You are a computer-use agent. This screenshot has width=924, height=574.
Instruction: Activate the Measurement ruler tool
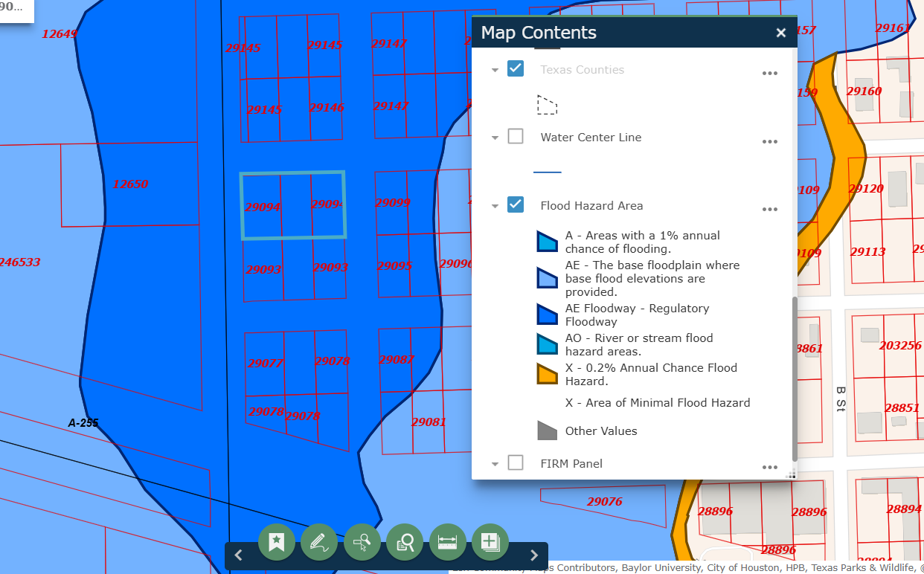pos(448,542)
